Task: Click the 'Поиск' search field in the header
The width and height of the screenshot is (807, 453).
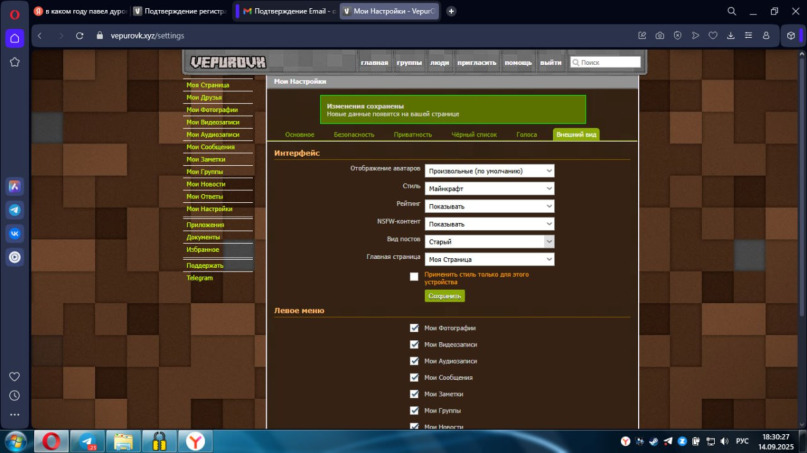Action: tap(607, 62)
